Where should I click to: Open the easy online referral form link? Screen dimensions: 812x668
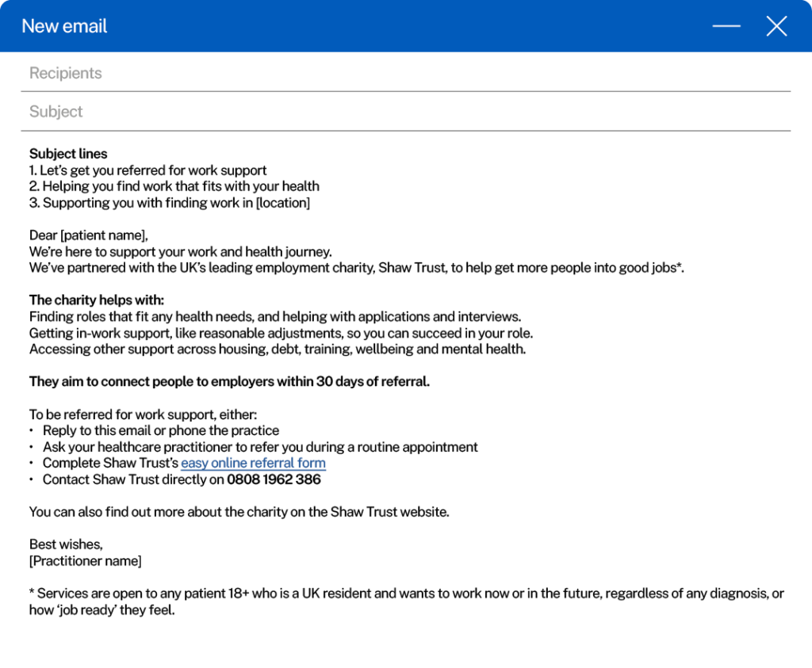(x=253, y=463)
